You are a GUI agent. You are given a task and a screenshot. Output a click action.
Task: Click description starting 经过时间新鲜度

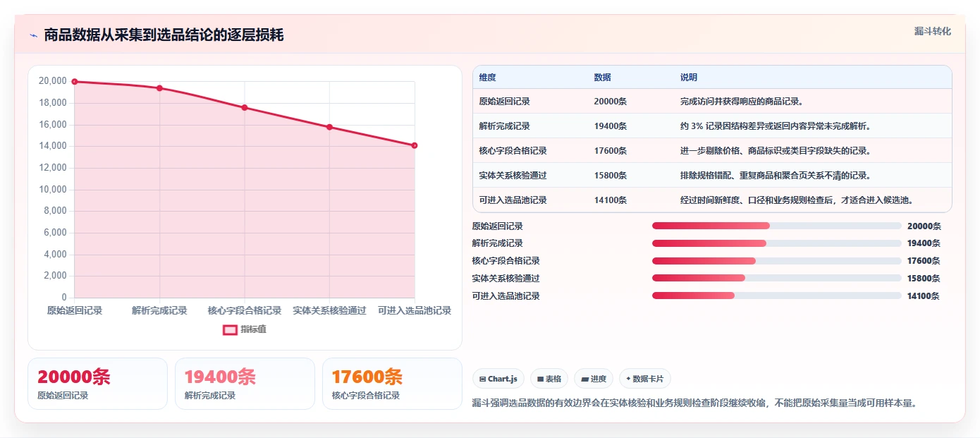click(x=797, y=200)
